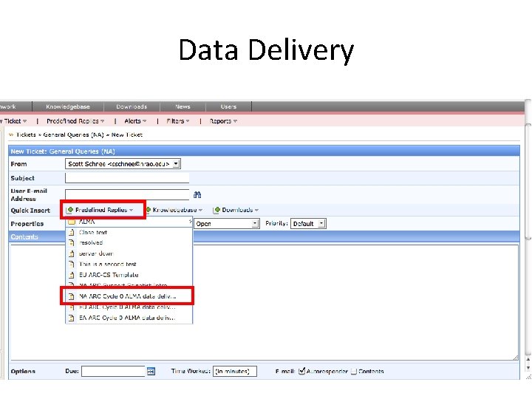Click the document icon beside 'EA ARC Cycle 0'
Image resolution: width=532 pixels, height=399 pixels.
pyautogui.click(x=71, y=318)
